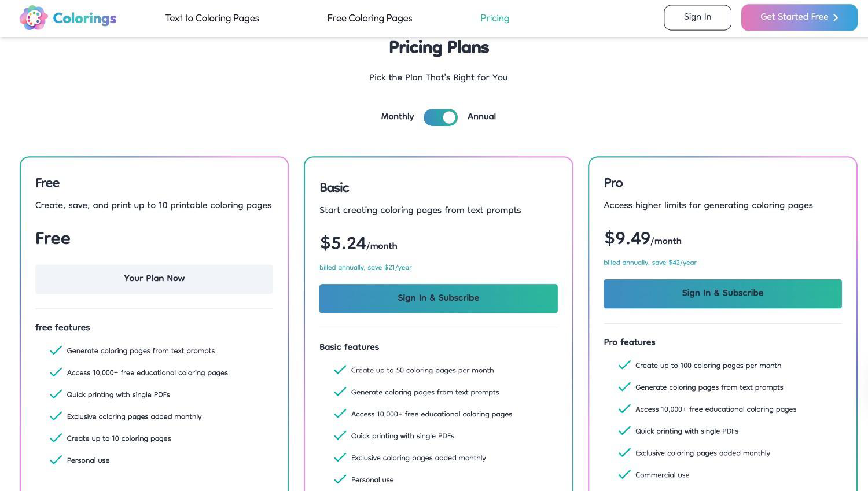The height and width of the screenshot is (491, 868).
Task: Click the checkmark beside Generate coloring pages in Basic
Action: (340, 392)
